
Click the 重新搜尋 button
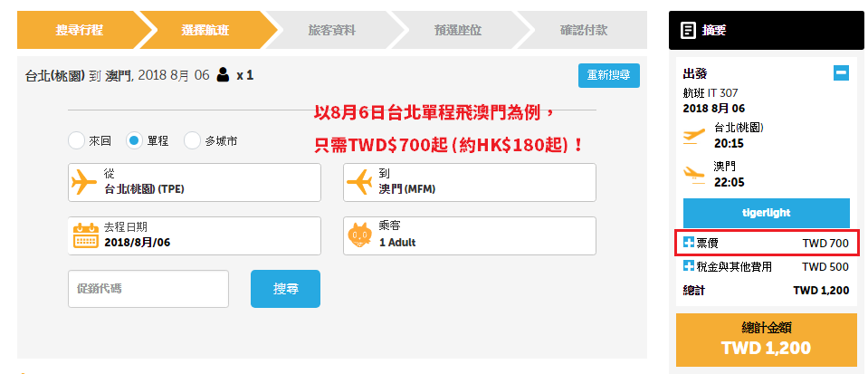point(609,75)
